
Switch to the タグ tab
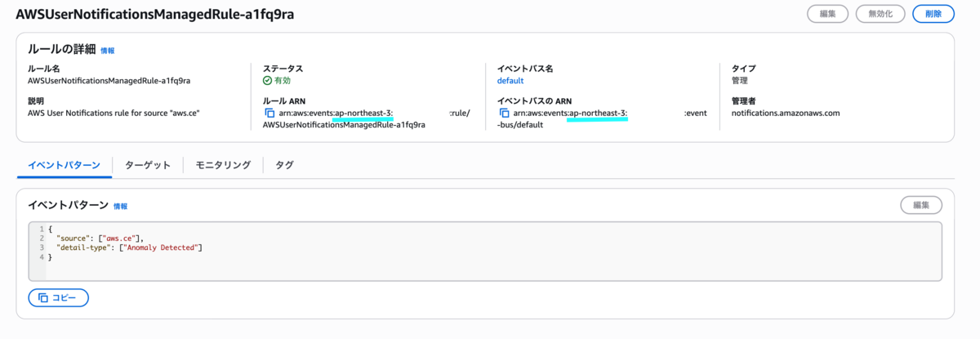click(x=284, y=165)
